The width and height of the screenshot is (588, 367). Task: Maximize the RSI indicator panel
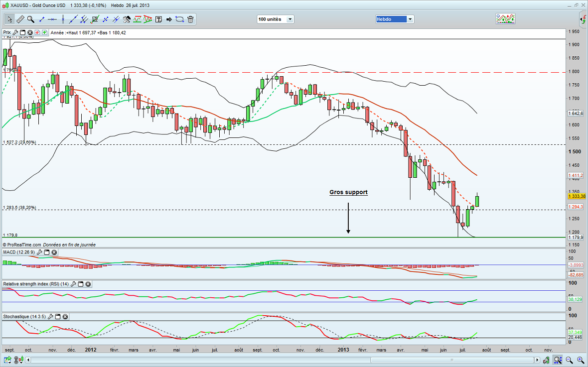(80, 284)
